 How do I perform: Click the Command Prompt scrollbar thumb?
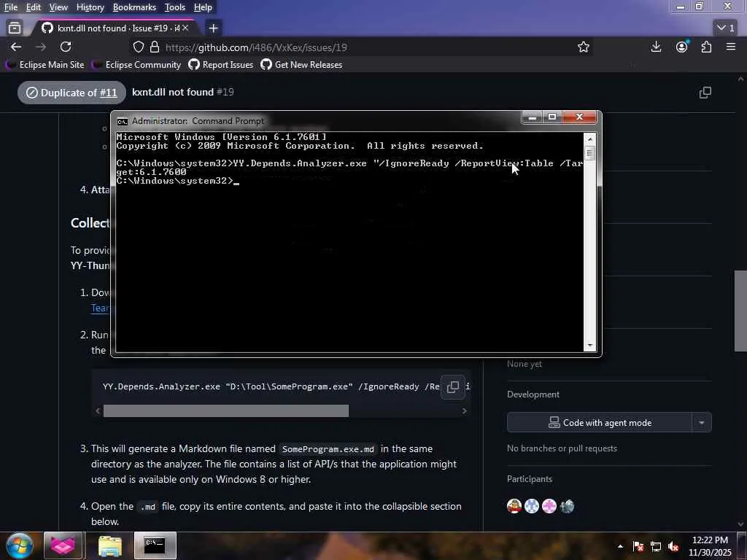[589, 153]
